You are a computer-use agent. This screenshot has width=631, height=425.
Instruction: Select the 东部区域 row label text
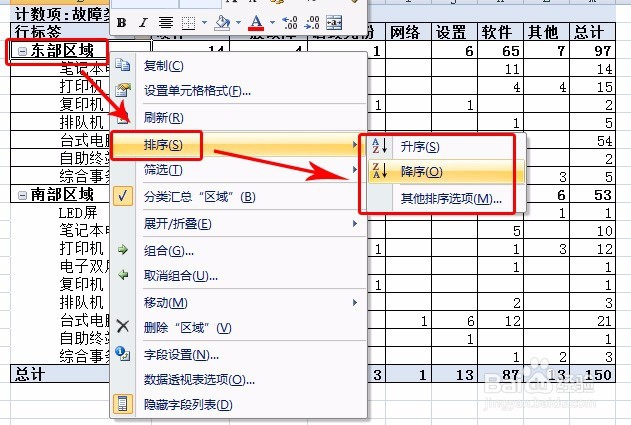click(62, 51)
